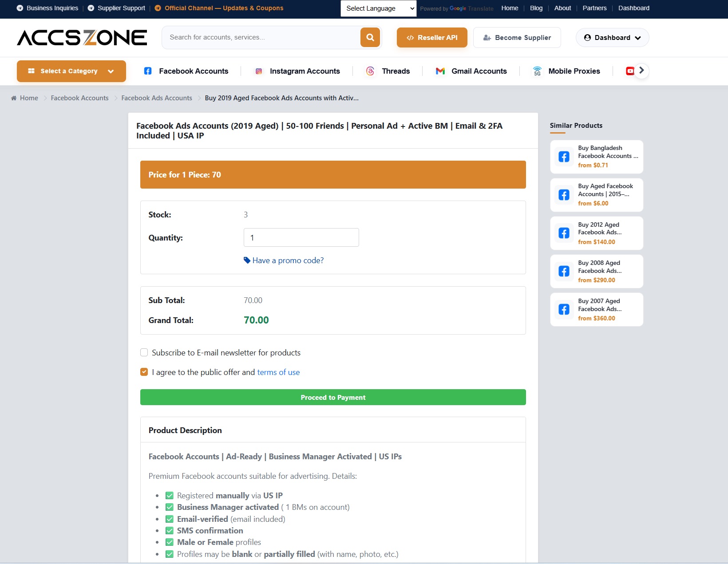Click the "from $0.71" price text
Screen dimensions: 728x564
tap(593, 165)
